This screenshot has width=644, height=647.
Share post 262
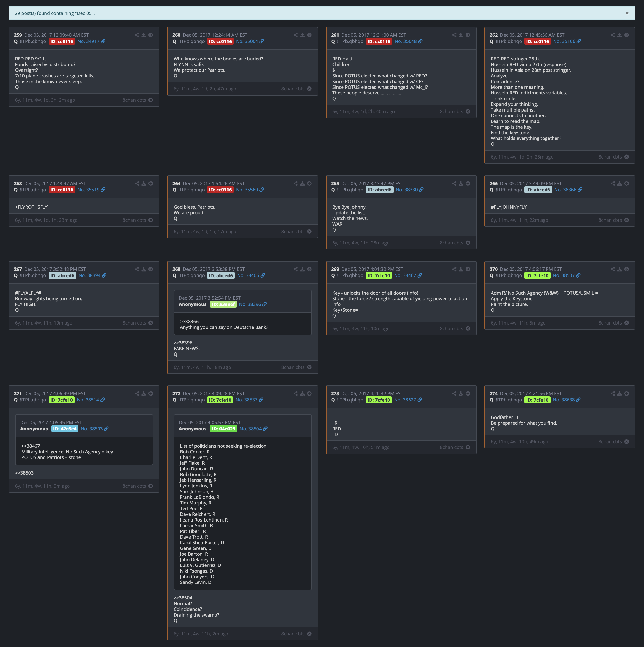coord(612,35)
